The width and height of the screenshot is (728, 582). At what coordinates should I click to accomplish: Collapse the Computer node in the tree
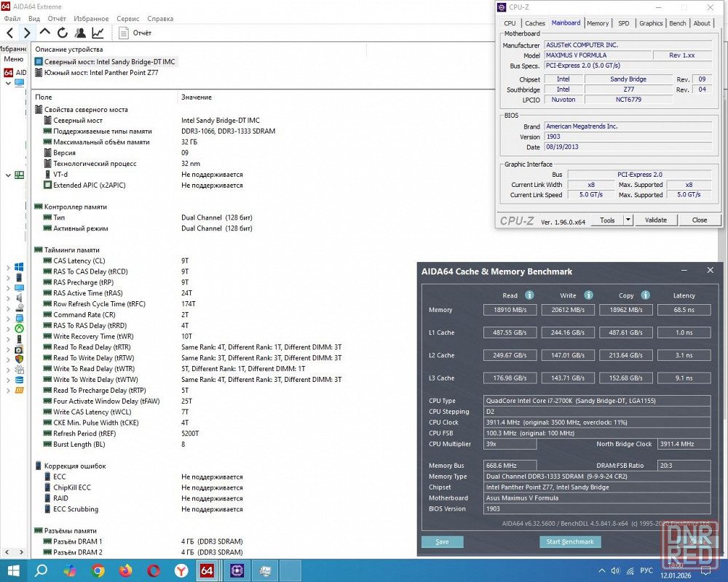click(9, 83)
